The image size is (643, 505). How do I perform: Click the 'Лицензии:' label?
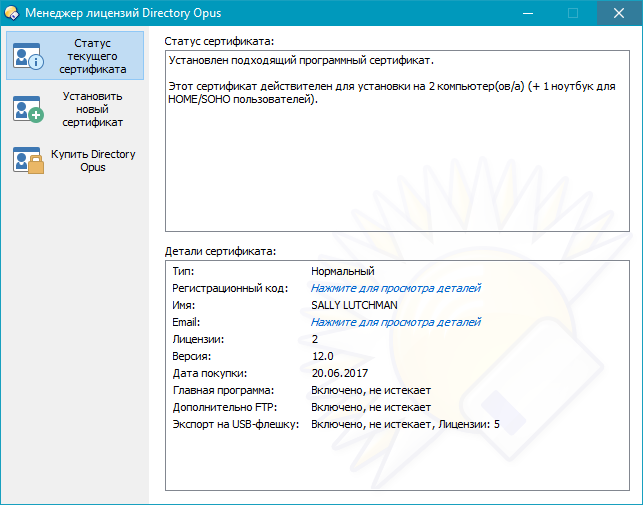click(x=198, y=339)
